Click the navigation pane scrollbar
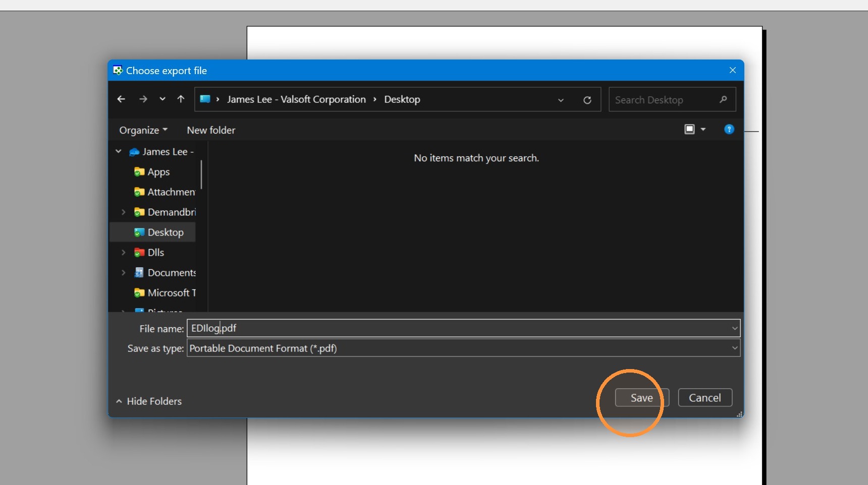 point(201,174)
